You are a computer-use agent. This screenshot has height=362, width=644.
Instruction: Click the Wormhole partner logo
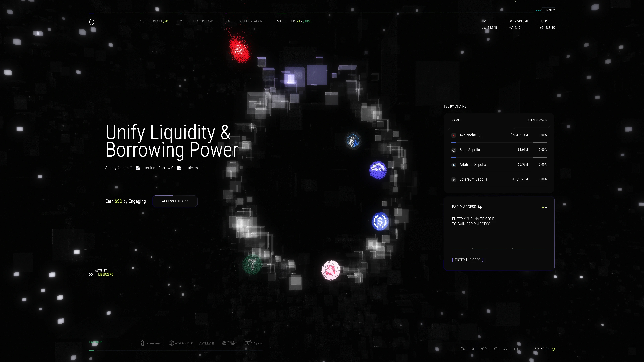pyautogui.click(x=181, y=343)
